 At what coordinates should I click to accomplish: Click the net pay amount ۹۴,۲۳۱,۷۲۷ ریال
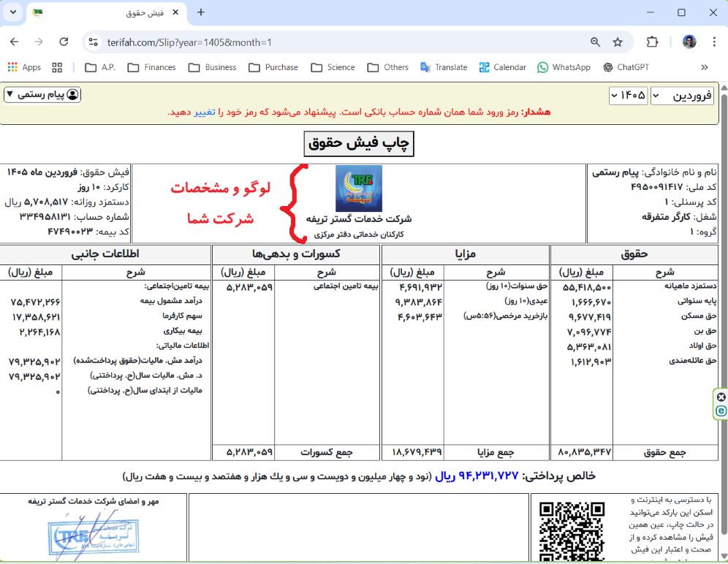[477, 476]
